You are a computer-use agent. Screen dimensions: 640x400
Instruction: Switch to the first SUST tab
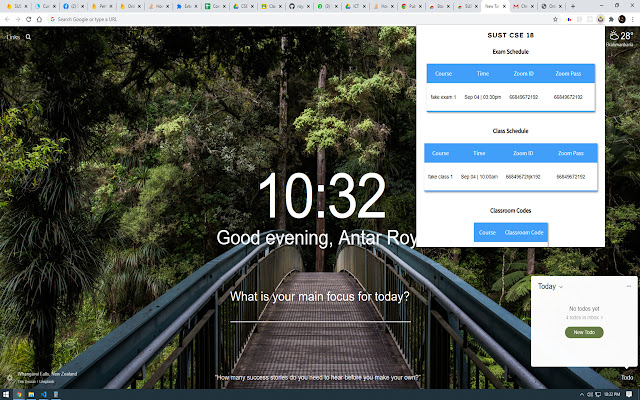16,6
